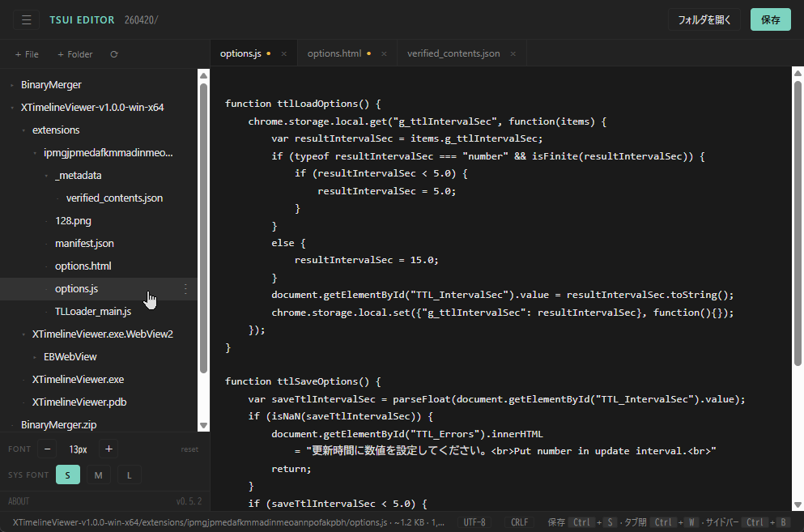
Task: Select system font size L
Action: click(130, 475)
